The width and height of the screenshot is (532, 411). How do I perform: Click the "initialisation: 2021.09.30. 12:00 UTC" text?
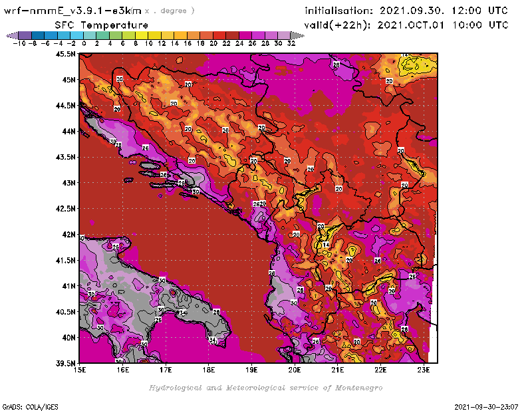click(x=406, y=11)
